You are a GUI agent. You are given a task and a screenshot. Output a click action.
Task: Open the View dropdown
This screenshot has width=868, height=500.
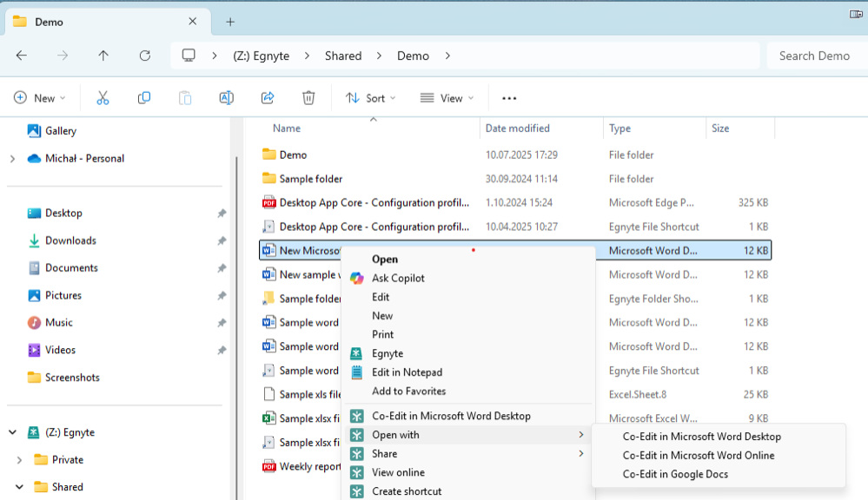point(447,98)
